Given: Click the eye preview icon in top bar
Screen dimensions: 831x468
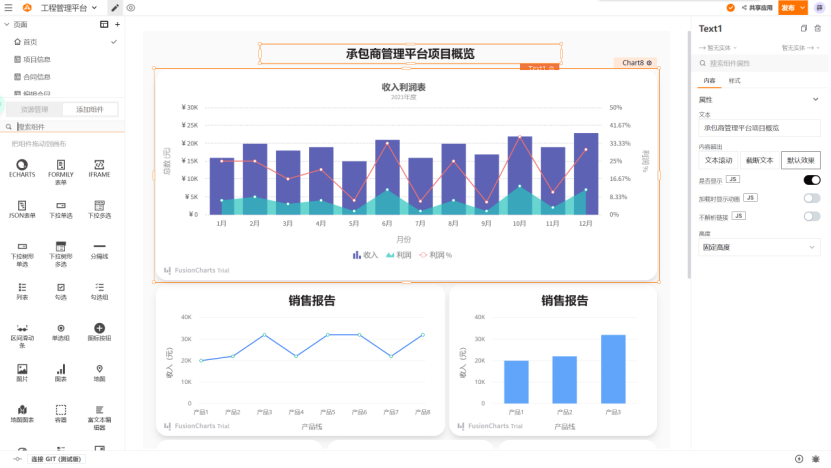Looking at the screenshot, I should point(131,7).
